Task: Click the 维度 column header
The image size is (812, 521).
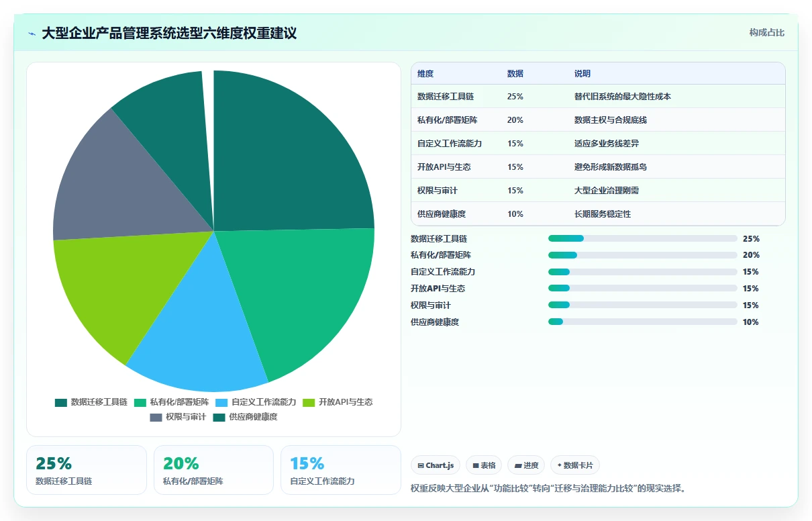Action: click(425, 73)
